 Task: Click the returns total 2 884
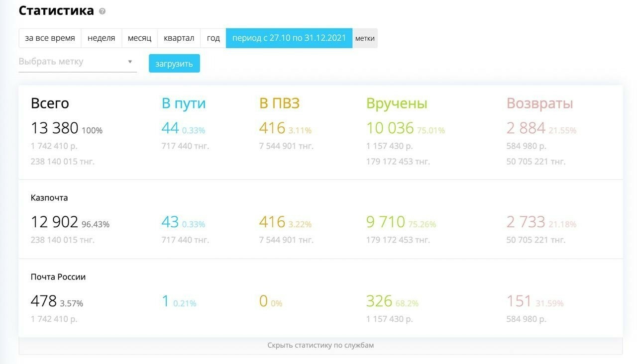click(526, 128)
